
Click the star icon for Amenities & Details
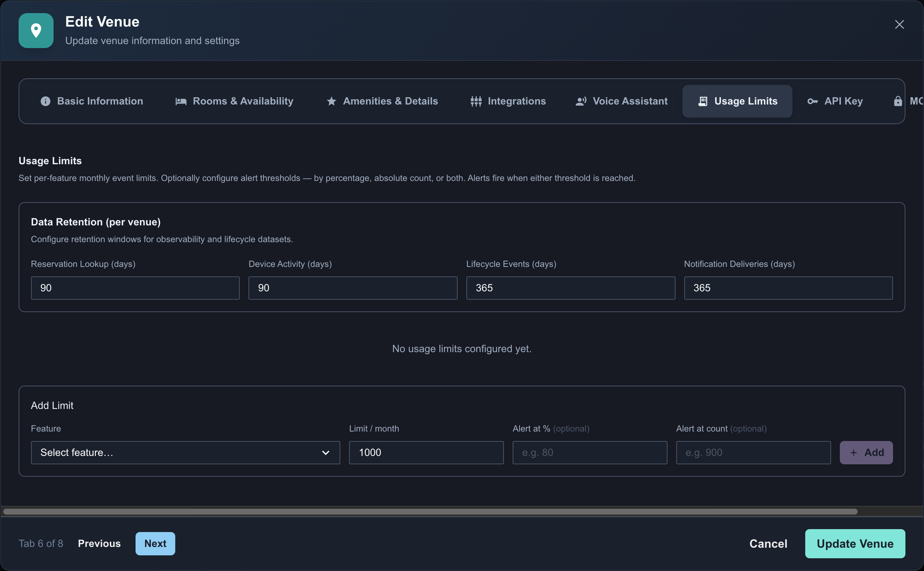[331, 101]
